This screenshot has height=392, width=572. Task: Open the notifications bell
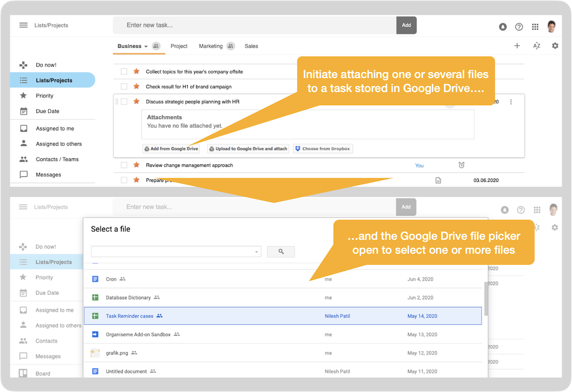tap(502, 27)
